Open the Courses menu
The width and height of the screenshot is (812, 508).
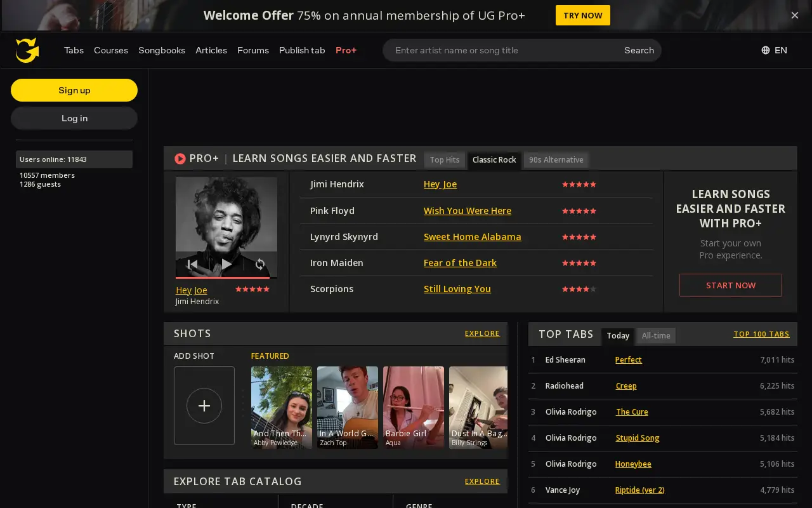[111, 50]
